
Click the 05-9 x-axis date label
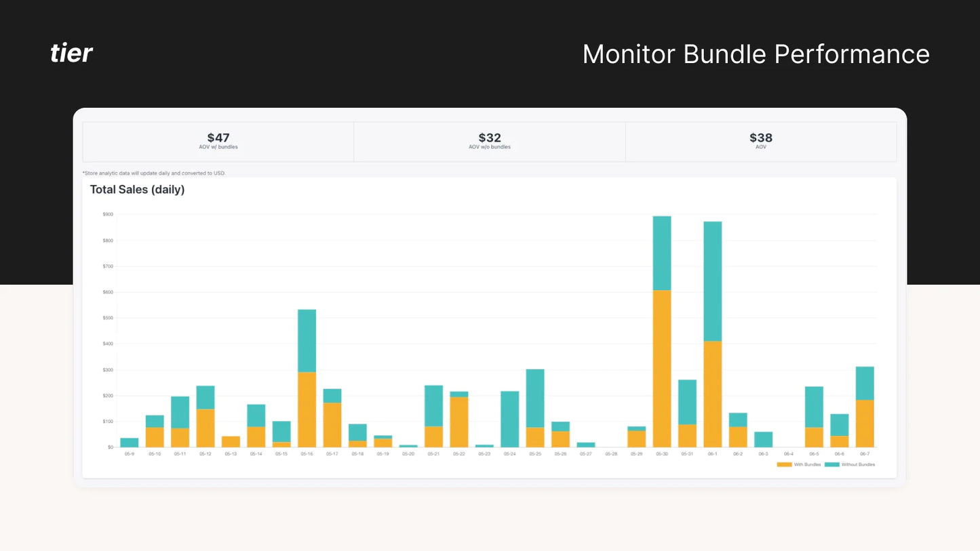129,454
